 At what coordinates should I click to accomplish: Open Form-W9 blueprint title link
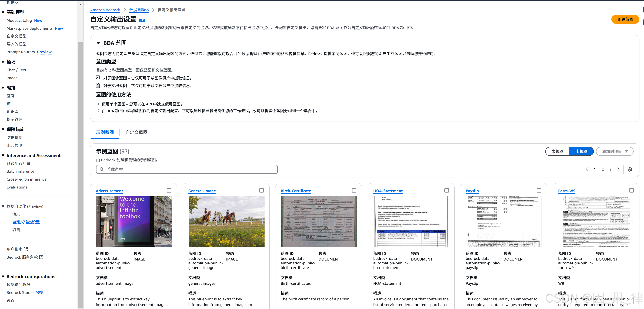pos(566,191)
